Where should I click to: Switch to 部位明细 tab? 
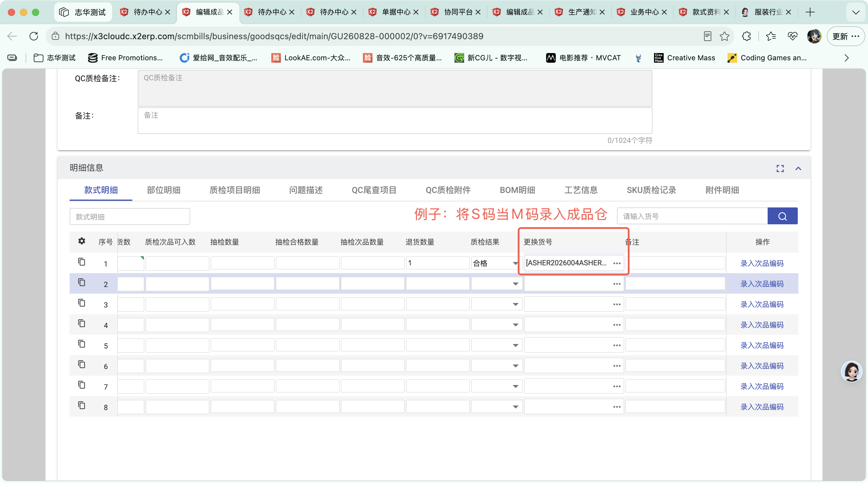pos(163,190)
